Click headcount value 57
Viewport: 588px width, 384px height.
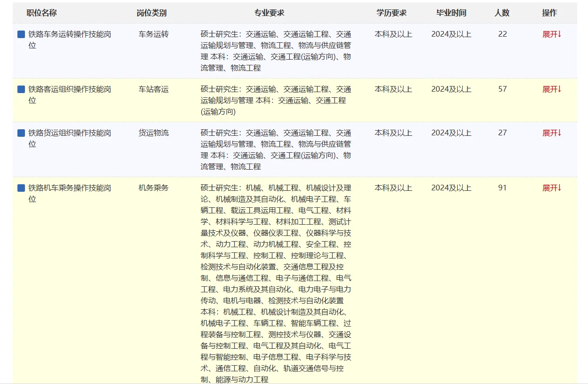[502, 89]
